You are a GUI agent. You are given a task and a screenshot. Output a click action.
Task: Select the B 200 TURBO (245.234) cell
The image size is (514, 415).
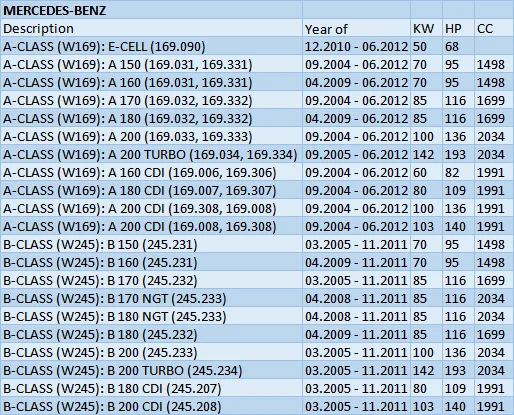[x=152, y=370]
